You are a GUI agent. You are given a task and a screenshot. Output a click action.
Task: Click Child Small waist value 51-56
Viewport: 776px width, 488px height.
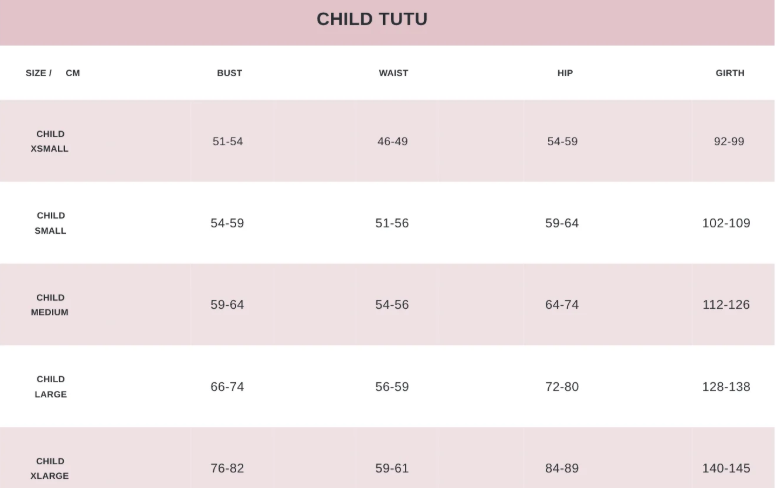point(392,223)
